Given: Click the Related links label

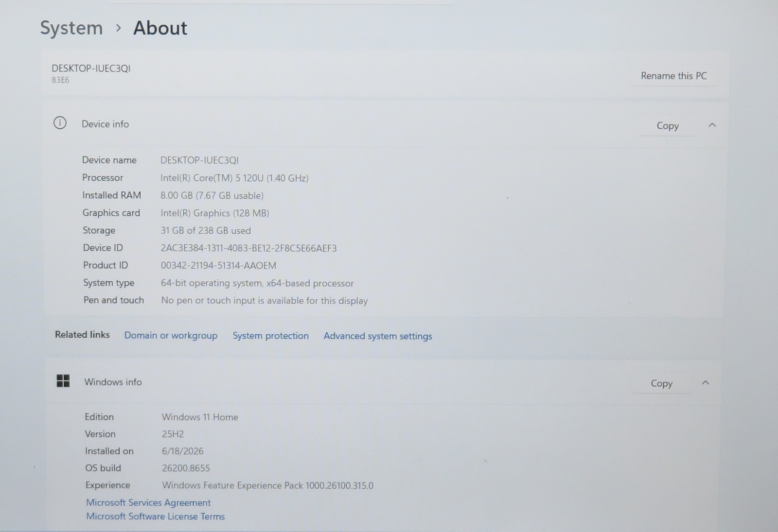Looking at the screenshot, I should [82, 334].
